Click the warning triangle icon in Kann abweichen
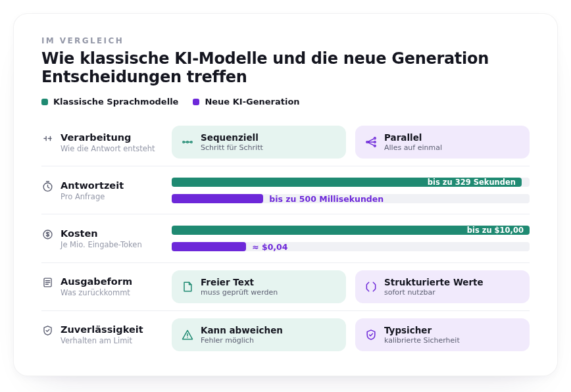571x392 pixels. coord(187,335)
